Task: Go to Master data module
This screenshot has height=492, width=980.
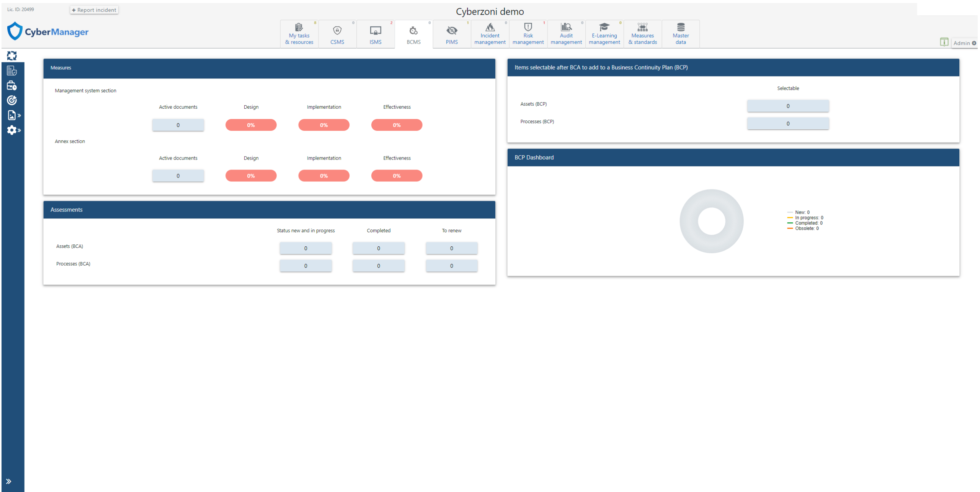Action: pos(680,34)
